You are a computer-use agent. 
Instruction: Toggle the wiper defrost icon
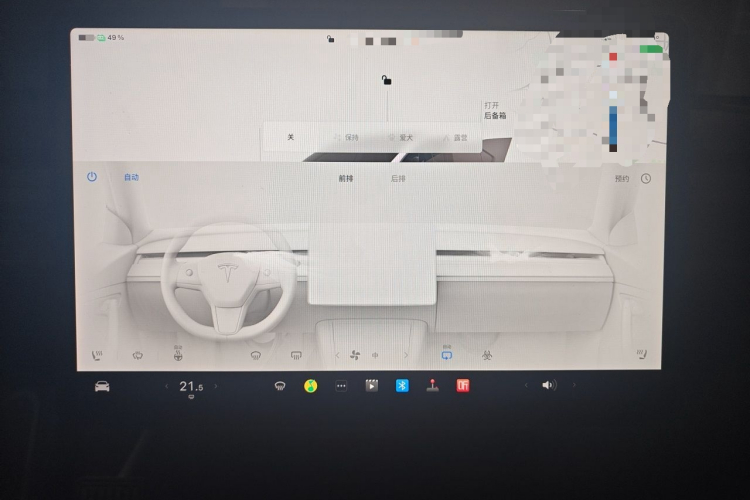[x=138, y=356]
